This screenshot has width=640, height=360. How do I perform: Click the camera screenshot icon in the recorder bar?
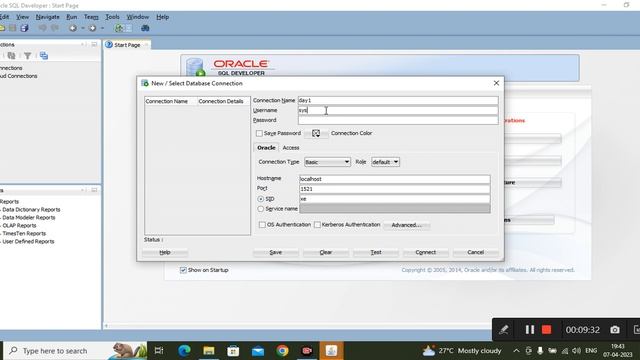615,329
